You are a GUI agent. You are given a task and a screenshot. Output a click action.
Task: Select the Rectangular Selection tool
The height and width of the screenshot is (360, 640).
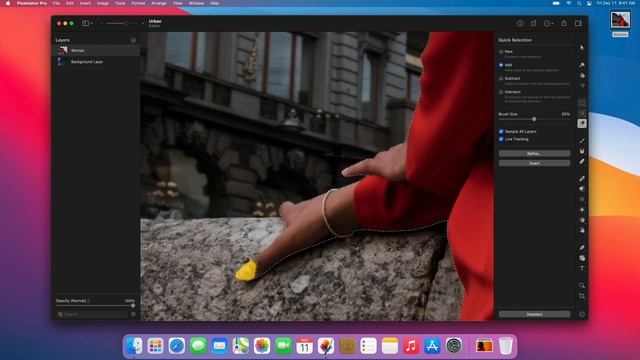[x=582, y=103]
